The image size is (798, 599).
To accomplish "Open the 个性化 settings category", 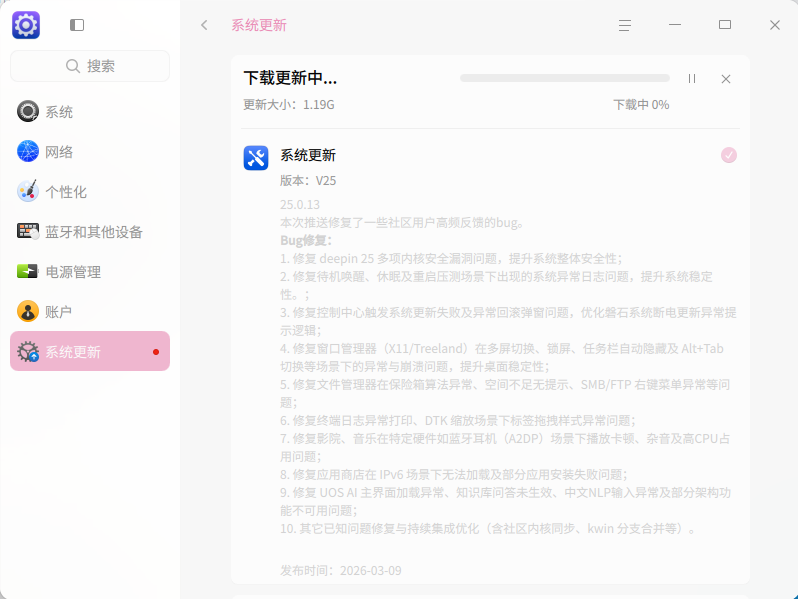I will pyautogui.click(x=90, y=192).
